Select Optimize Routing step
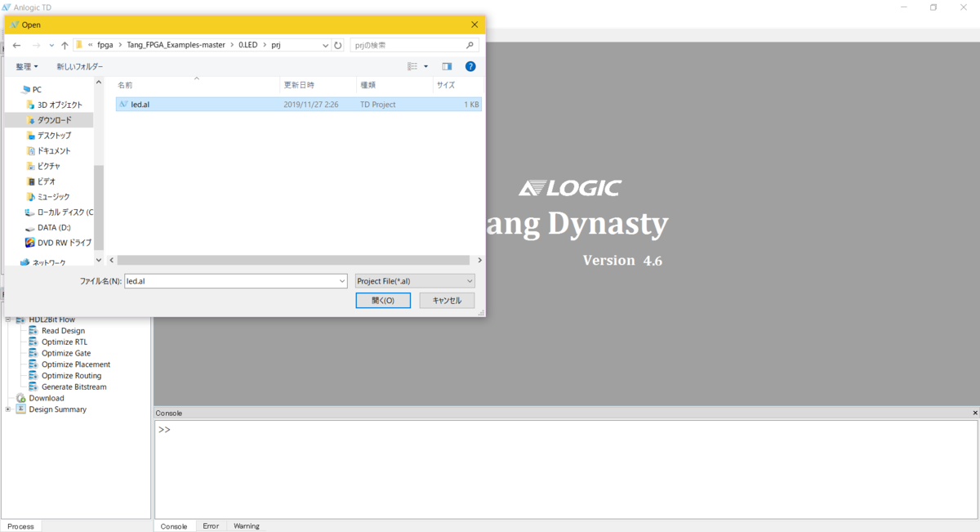The image size is (980, 532). point(72,376)
